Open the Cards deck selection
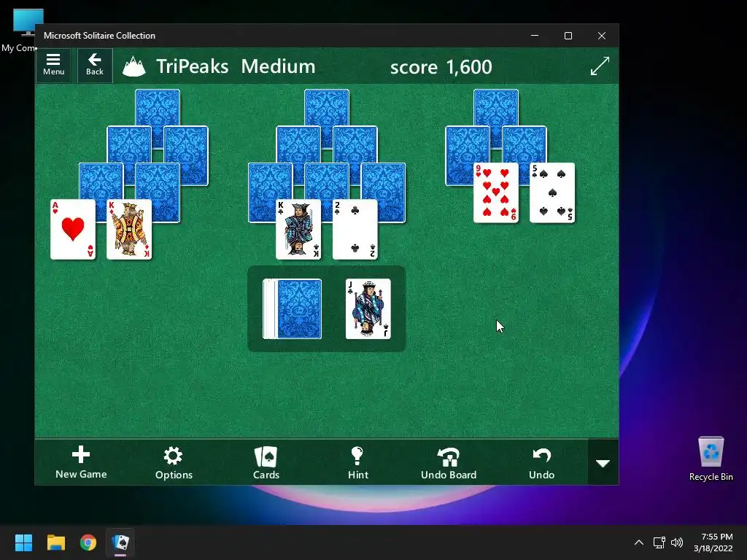This screenshot has height=560, width=747. (266, 462)
